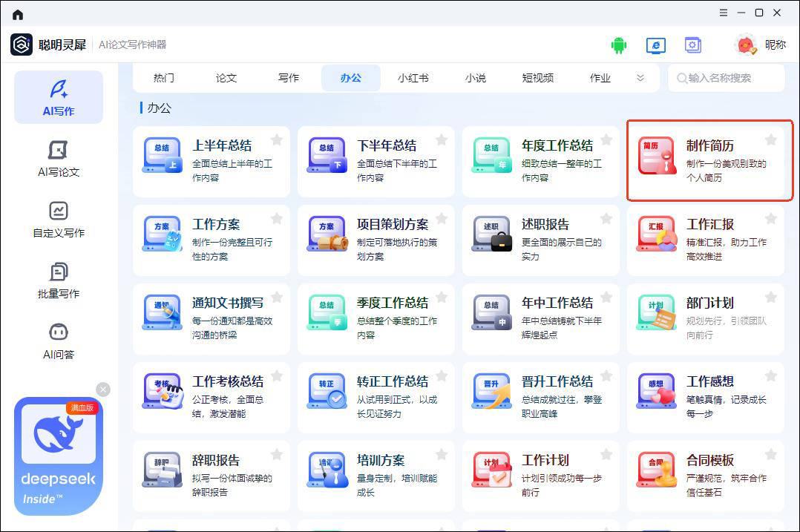This screenshot has height=532, width=800.
Task: Expand more categories with the chevron
Action: [640, 78]
